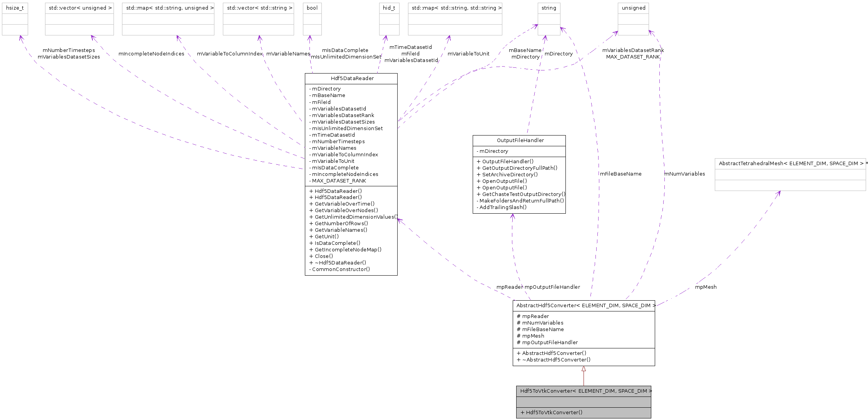Click the mpMesh edge label

click(706, 287)
